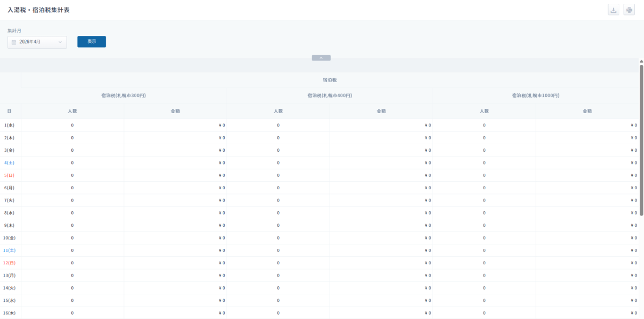
Task: Print the tax summary report
Action: [629, 10]
